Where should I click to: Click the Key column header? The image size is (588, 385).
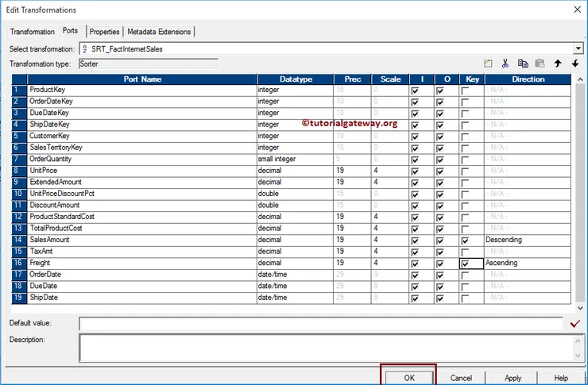[x=472, y=79]
